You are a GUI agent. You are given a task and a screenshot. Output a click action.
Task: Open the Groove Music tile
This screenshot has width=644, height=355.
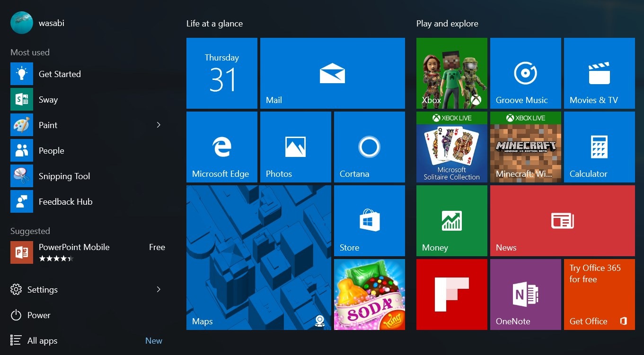[526, 73]
